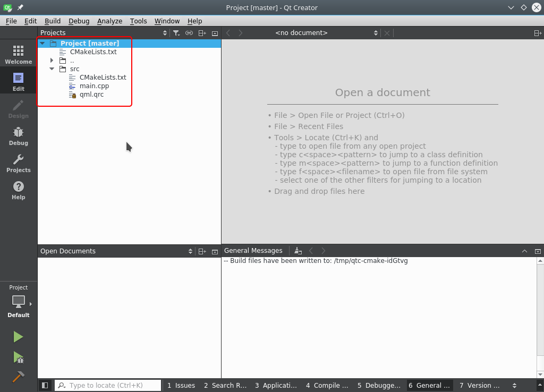Viewport: 544px width, 392px height.
Task: Open the Projects view selector dropdown
Action: pos(165,33)
